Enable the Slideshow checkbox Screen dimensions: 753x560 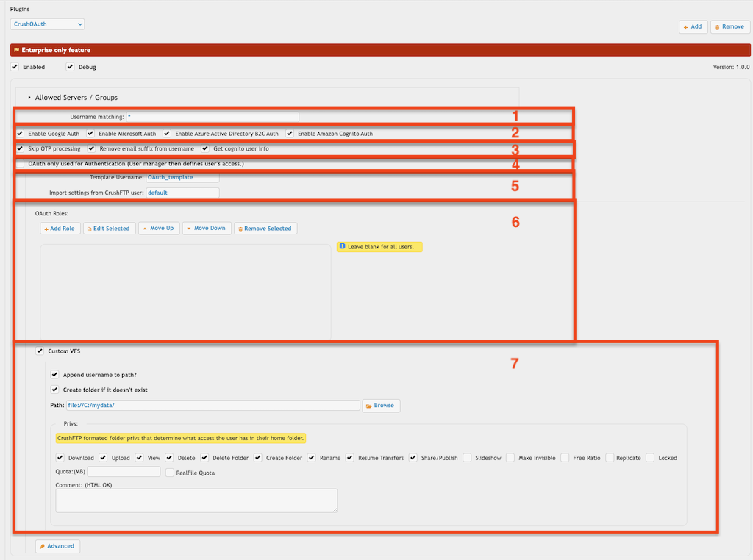coord(467,457)
